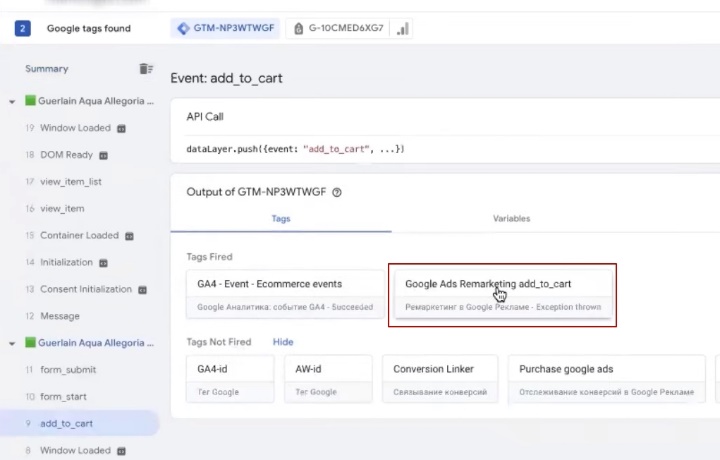Switch to the Variables tab
This screenshot has width=720, height=460.
point(511,218)
